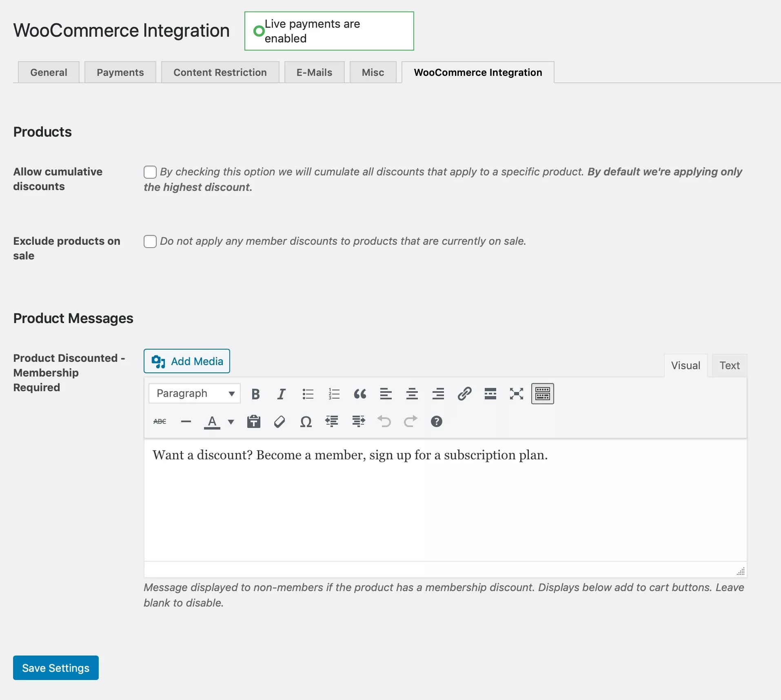Toggle bold formatting in editor
781x700 pixels.
coord(255,394)
